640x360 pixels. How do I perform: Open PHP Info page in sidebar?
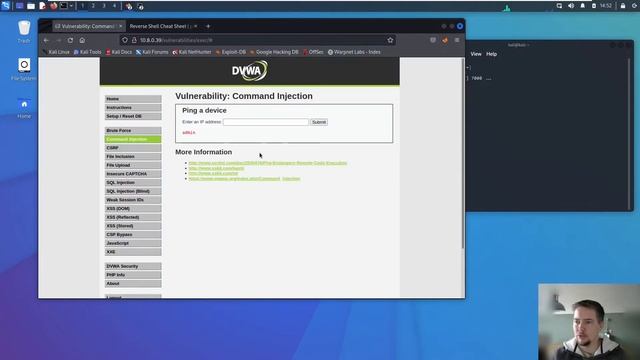133,275
